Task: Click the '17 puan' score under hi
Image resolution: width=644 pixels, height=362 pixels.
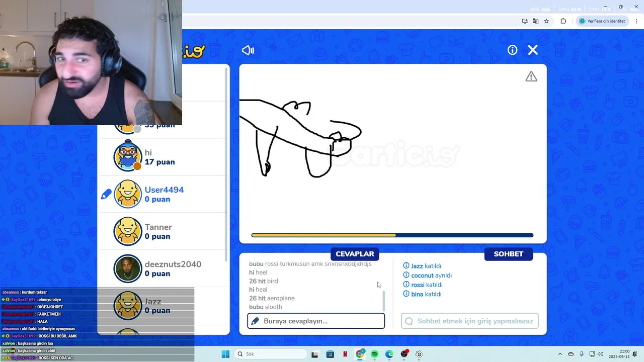Action: click(x=160, y=162)
